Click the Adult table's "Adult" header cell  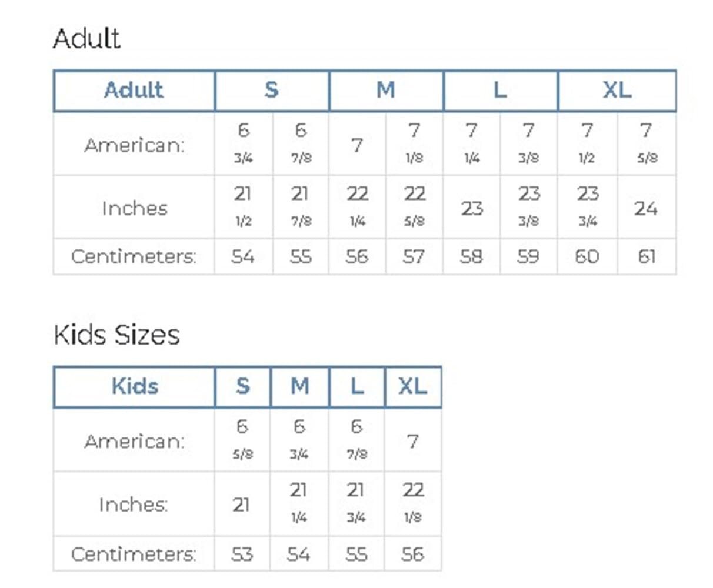(134, 91)
